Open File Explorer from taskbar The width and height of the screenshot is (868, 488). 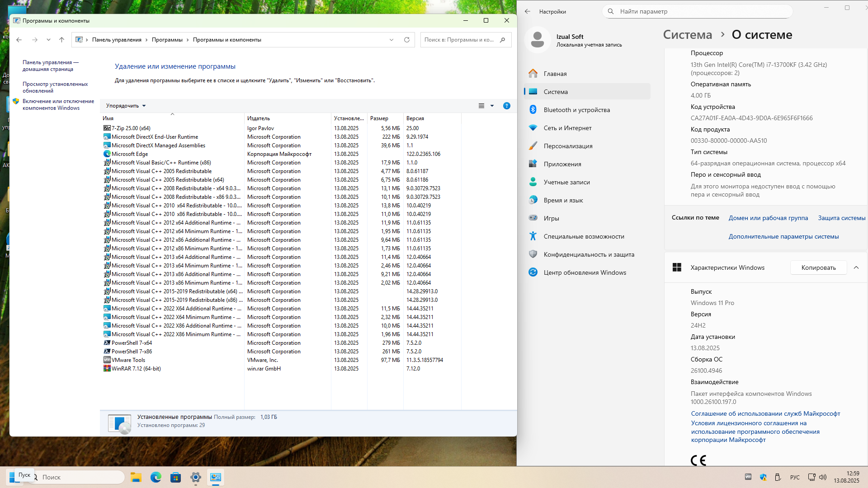click(x=136, y=477)
